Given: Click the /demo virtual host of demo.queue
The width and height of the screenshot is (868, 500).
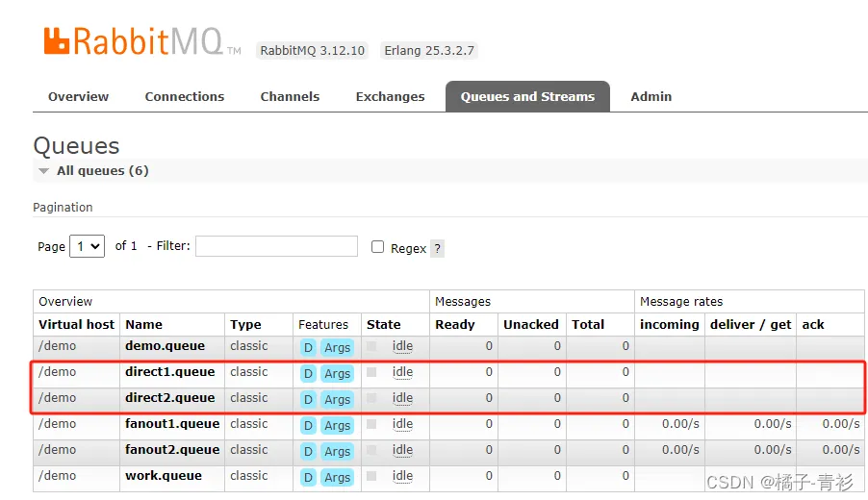Looking at the screenshot, I should coord(57,346).
